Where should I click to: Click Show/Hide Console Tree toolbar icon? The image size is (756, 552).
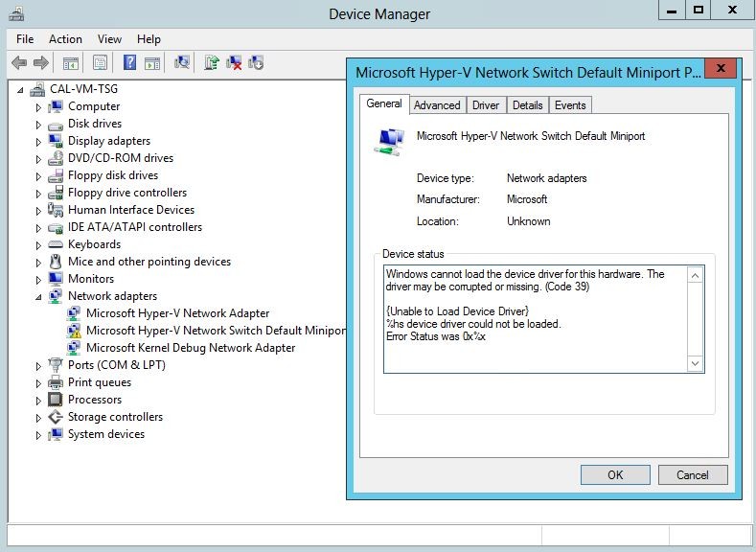(x=70, y=63)
